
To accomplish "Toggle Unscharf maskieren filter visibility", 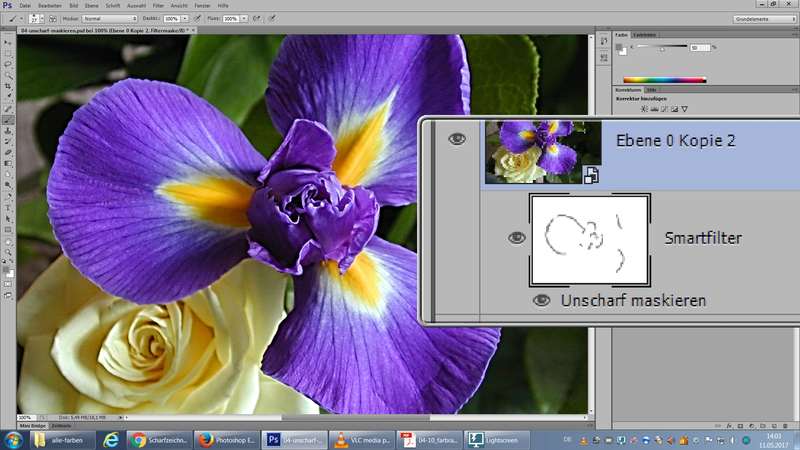I will pos(541,300).
